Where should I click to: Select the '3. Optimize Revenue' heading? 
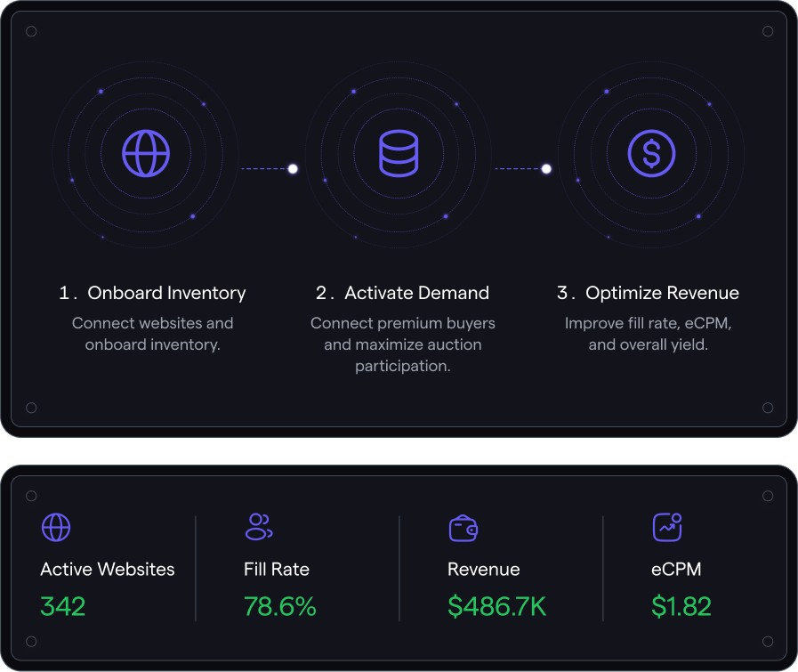pyautogui.click(x=648, y=293)
